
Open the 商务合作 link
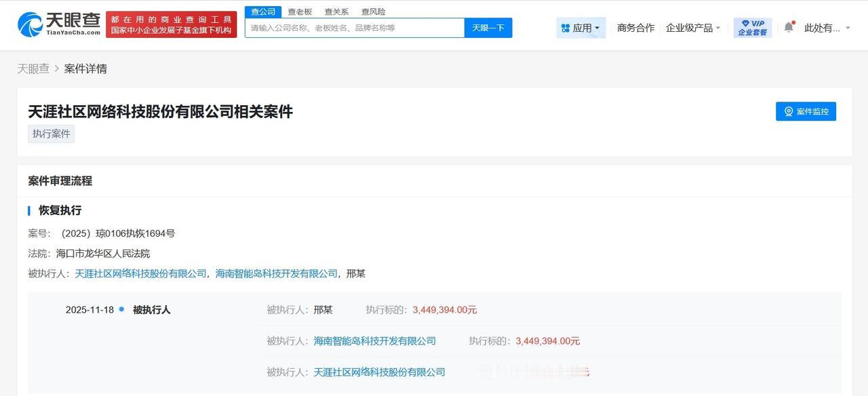pos(636,28)
